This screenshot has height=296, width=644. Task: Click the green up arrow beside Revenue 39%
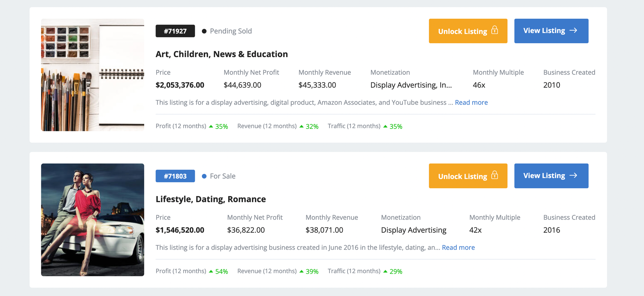click(302, 271)
